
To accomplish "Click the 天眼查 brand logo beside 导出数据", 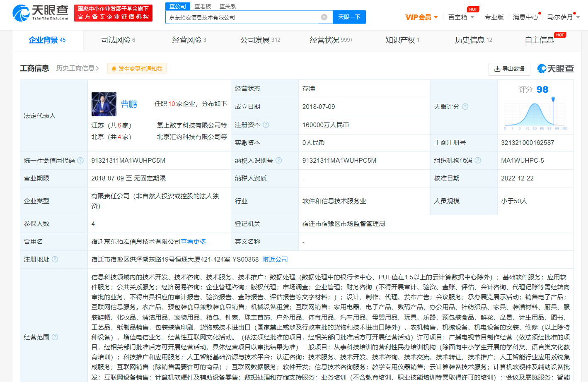I will pos(555,69).
